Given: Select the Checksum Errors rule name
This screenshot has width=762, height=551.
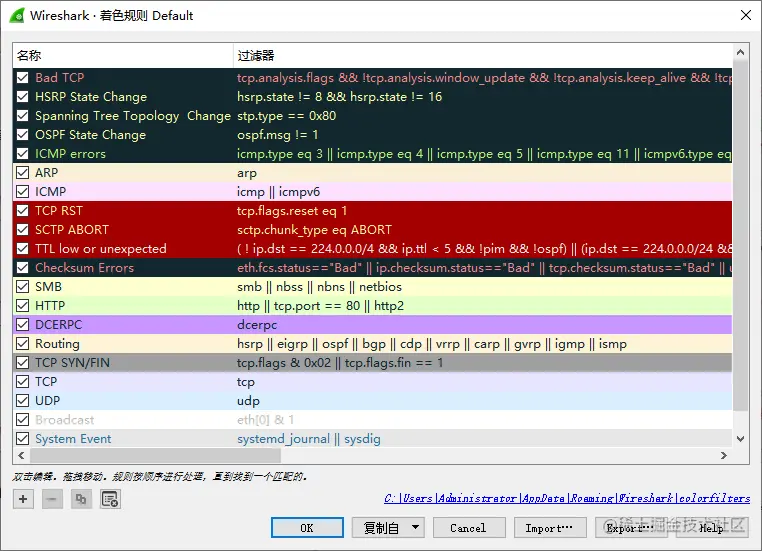Looking at the screenshot, I should click(84, 268).
